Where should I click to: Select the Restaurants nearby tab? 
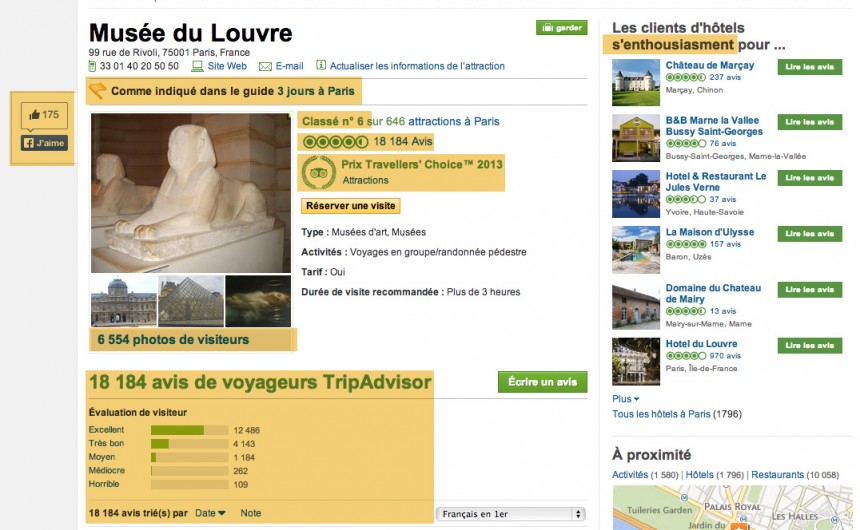point(777,475)
